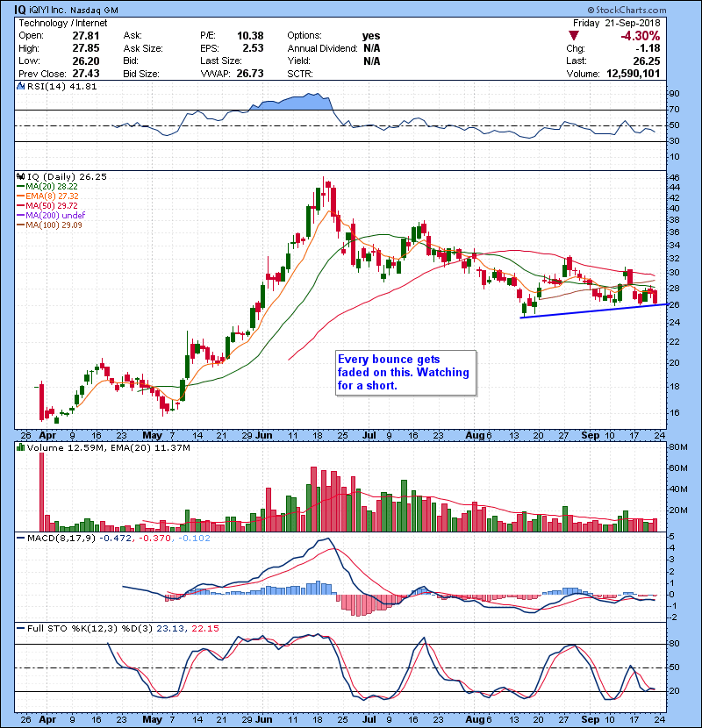The image size is (702, 728).
Task: Click the -4.30% percent change
Action: [641, 36]
